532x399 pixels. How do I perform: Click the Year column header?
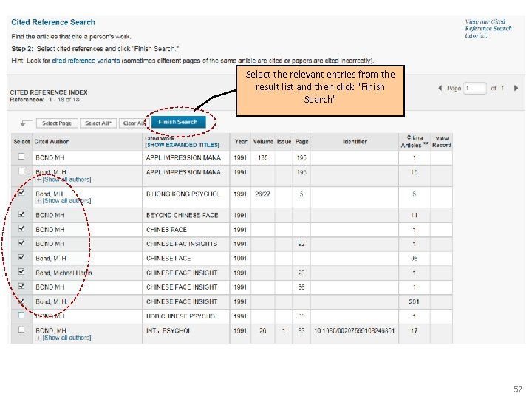click(241, 142)
